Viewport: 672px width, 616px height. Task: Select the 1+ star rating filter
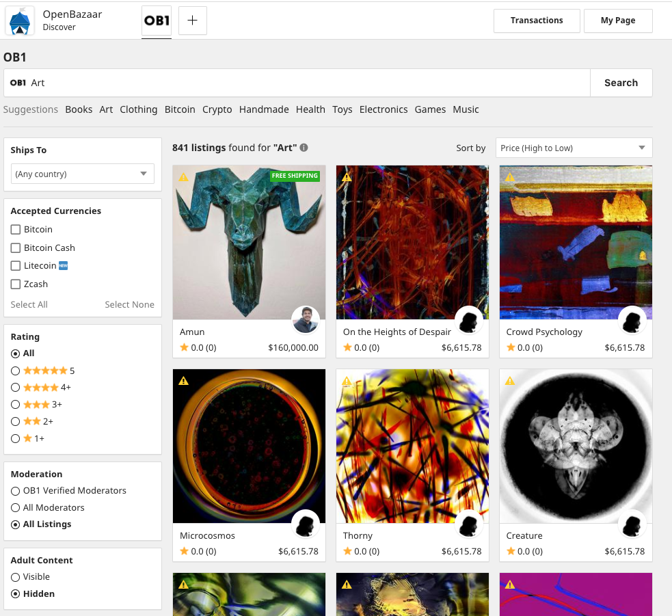point(16,438)
